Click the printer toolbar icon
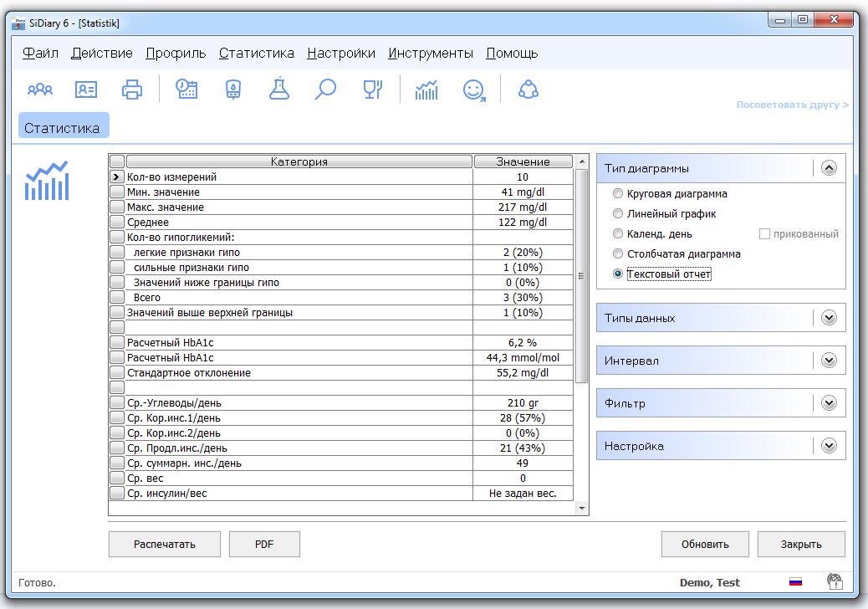 (132, 90)
